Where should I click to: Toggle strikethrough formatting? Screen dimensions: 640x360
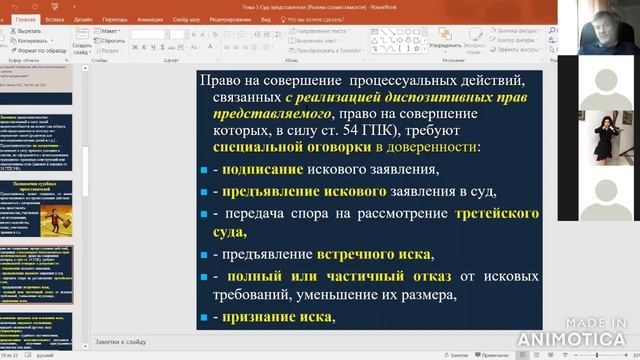coord(171,48)
